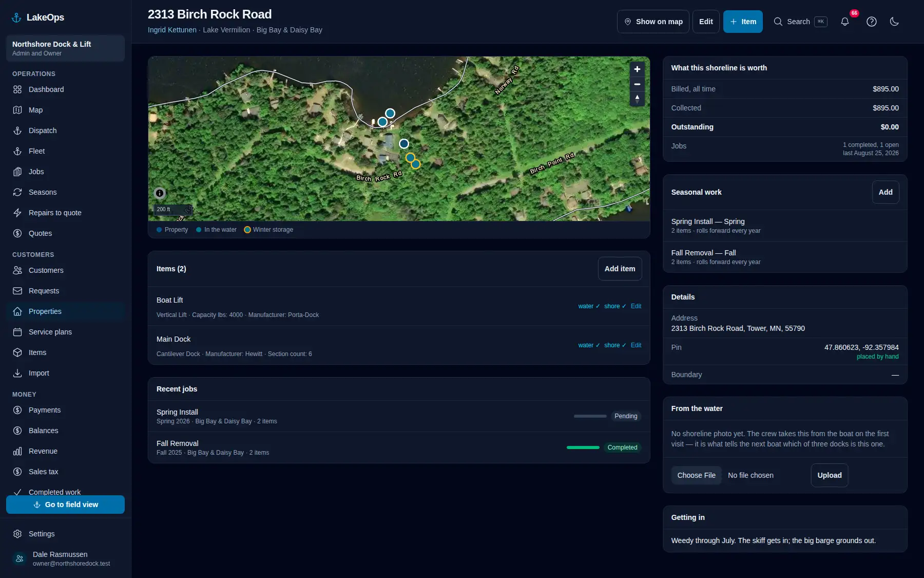Open Northshore Dock & Lift organization switcher
The image size is (924, 578).
[x=65, y=48]
